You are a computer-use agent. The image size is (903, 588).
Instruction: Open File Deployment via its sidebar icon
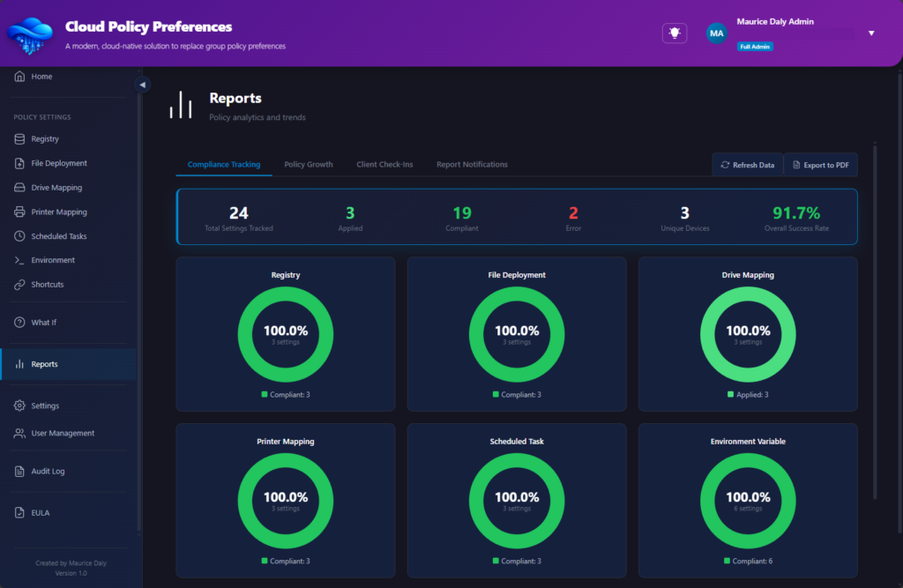coord(19,163)
